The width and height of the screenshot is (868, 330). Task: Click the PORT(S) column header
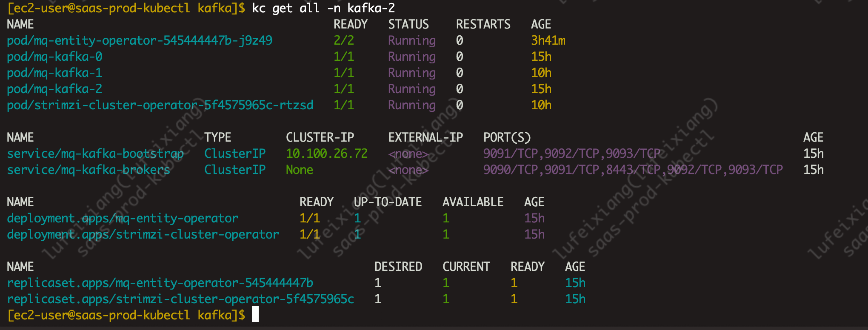tap(507, 137)
